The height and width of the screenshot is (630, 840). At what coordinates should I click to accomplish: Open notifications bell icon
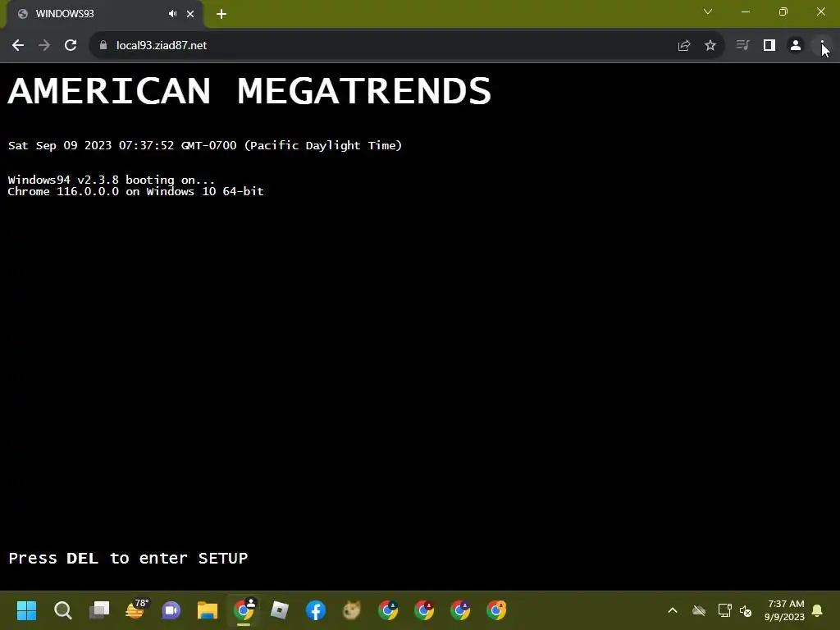point(818,610)
